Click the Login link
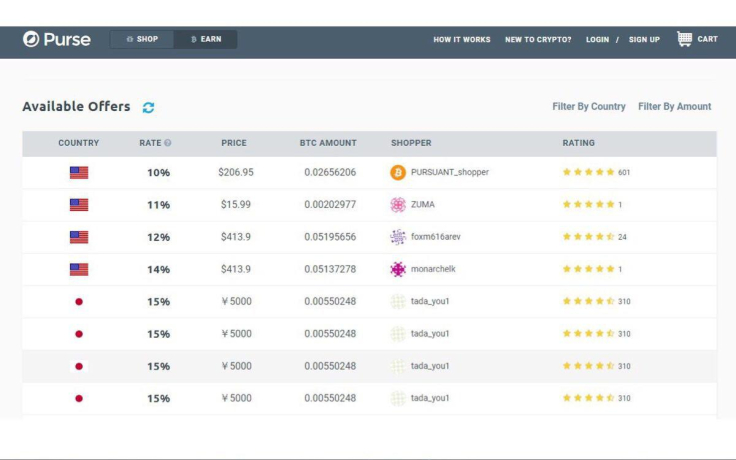Screen dimensions: 736x460 [x=597, y=39]
